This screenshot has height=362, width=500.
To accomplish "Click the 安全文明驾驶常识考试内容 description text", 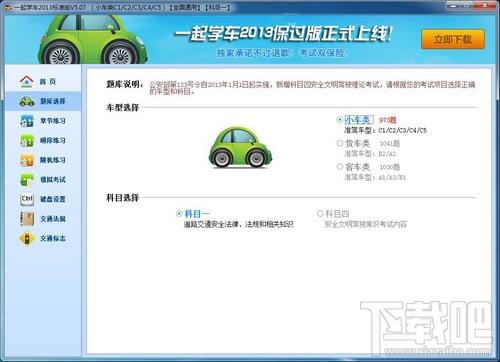I will (366, 224).
